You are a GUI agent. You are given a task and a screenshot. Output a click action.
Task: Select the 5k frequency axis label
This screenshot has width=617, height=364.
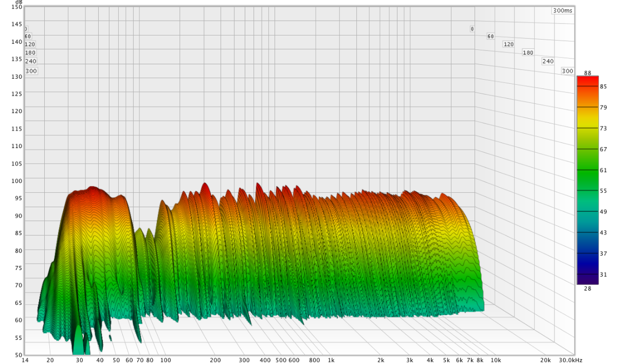point(446,360)
